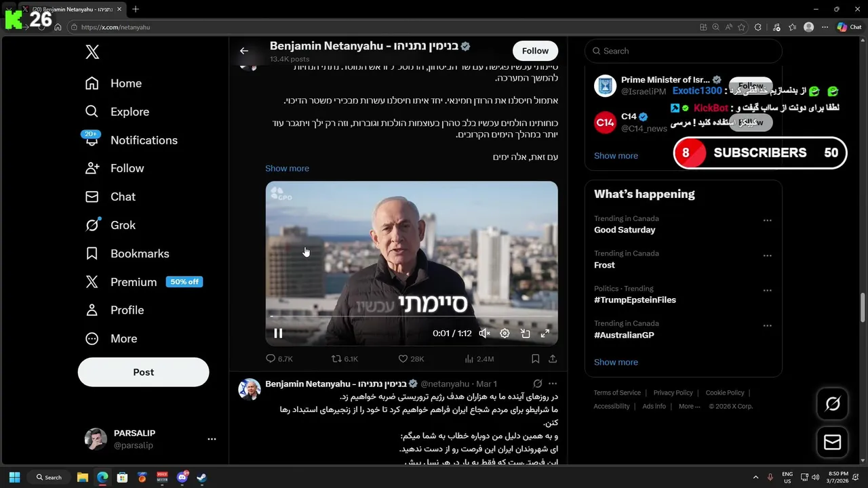The image size is (868, 488).
Task: Open @netanyahu handle link on Mar 1 post
Action: (x=445, y=384)
